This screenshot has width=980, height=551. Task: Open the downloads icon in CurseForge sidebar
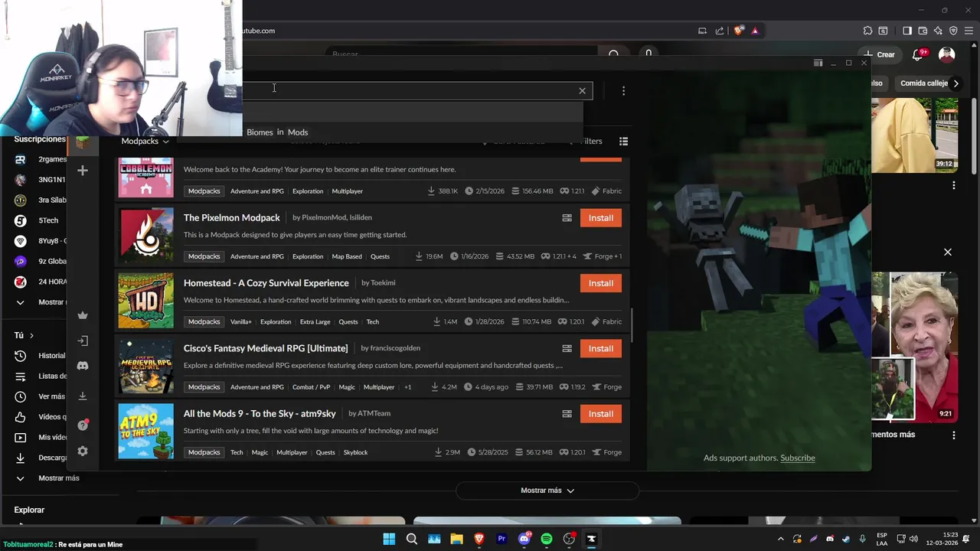(83, 396)
